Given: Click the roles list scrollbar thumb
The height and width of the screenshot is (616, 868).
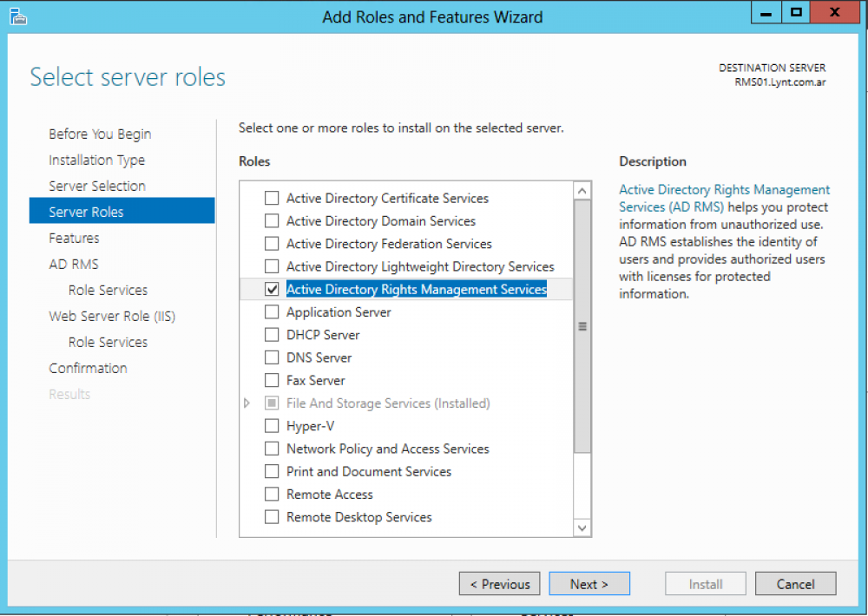Looking at the screenshot, I should tap(582, 326).
